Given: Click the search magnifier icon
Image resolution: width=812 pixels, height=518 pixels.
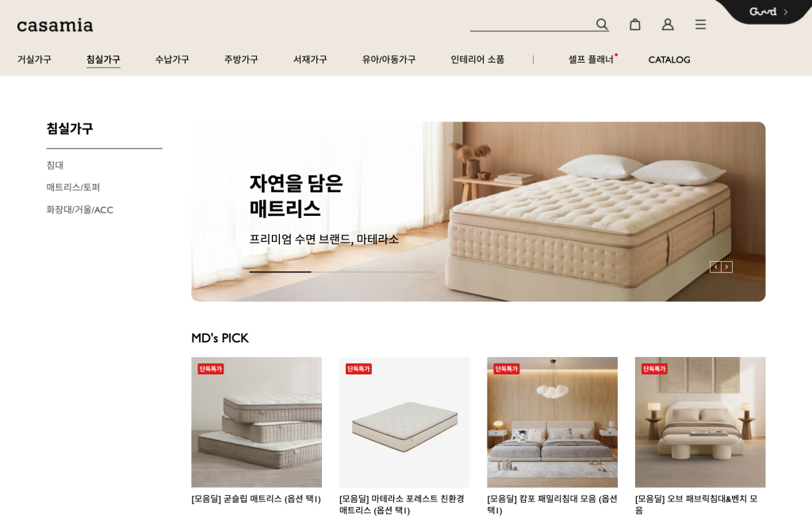Looking at the screenshot, I should (x=601, y=24).
